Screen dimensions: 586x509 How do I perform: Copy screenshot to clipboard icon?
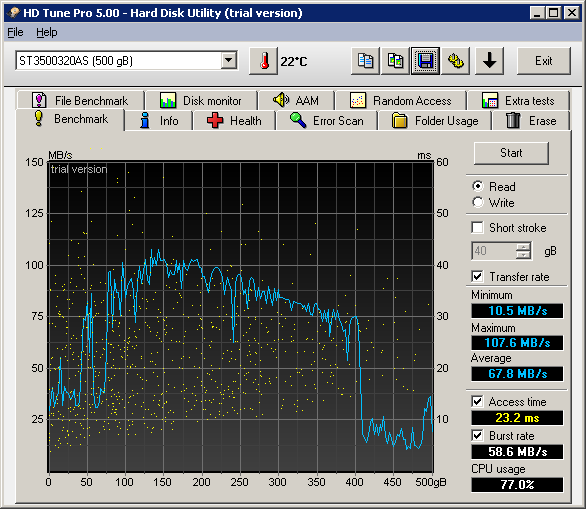tap(395, 61)
